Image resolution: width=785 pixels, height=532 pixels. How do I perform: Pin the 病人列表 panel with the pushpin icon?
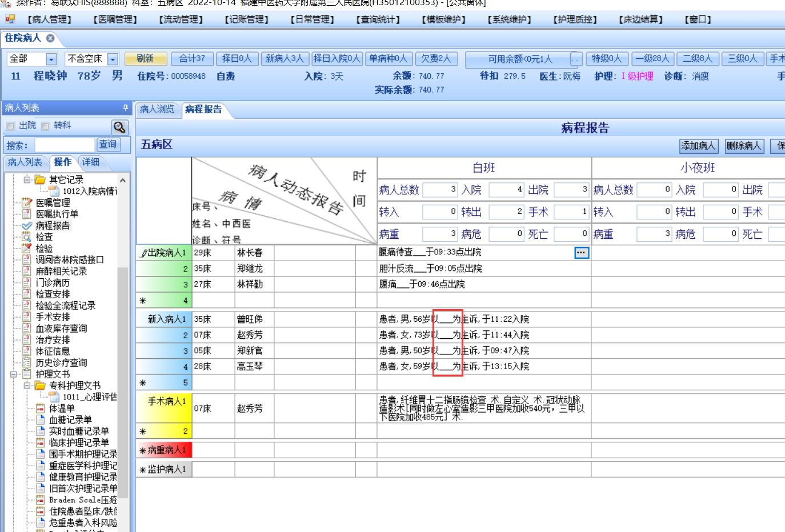[125, 107]
